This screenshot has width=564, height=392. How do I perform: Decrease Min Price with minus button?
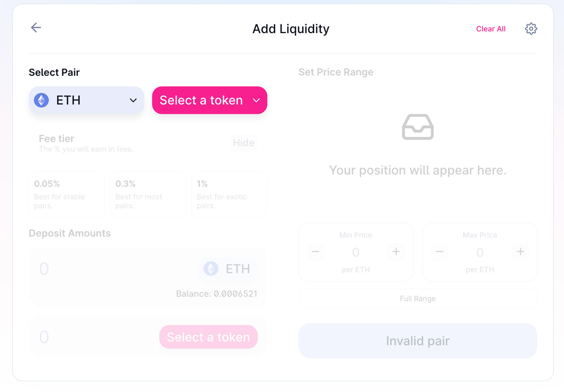(315, 252)
